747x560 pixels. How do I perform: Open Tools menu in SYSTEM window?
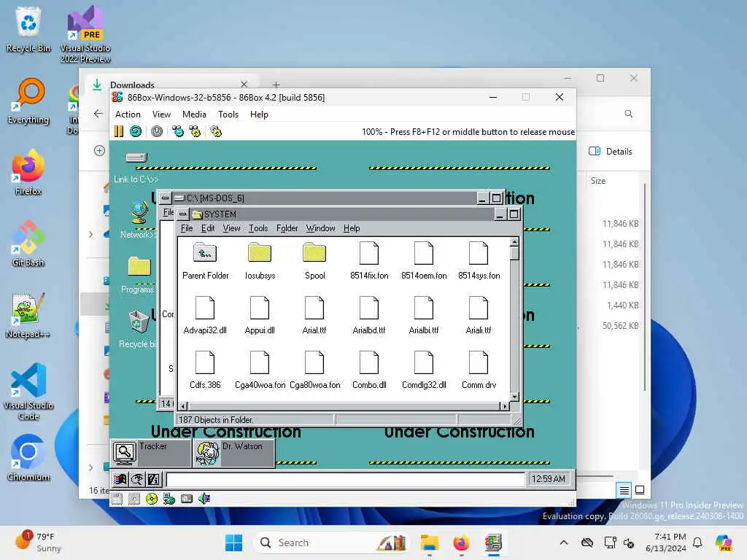[x=258, y=228]
